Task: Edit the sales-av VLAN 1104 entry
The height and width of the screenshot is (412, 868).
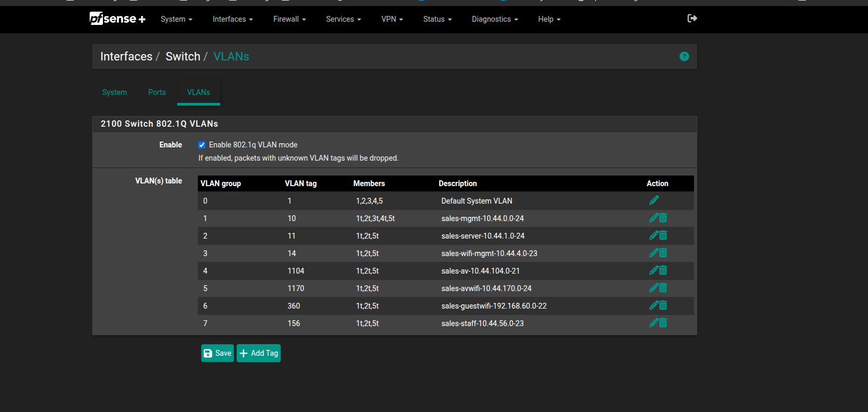Action: pos(654,270)
